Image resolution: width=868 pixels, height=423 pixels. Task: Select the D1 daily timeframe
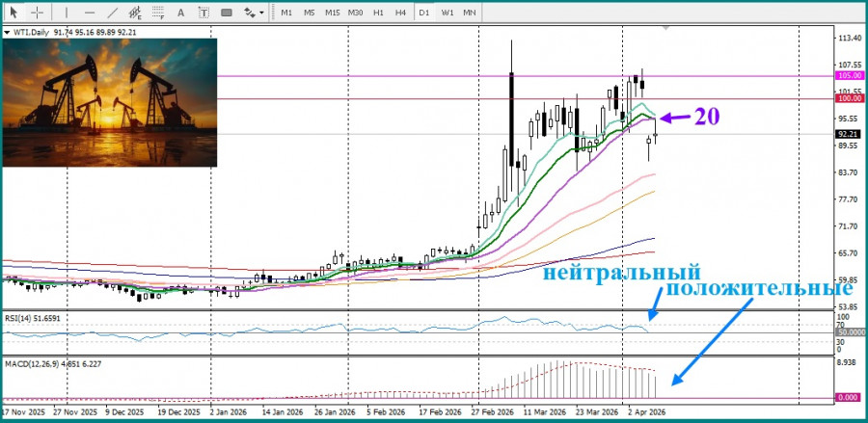425,13
